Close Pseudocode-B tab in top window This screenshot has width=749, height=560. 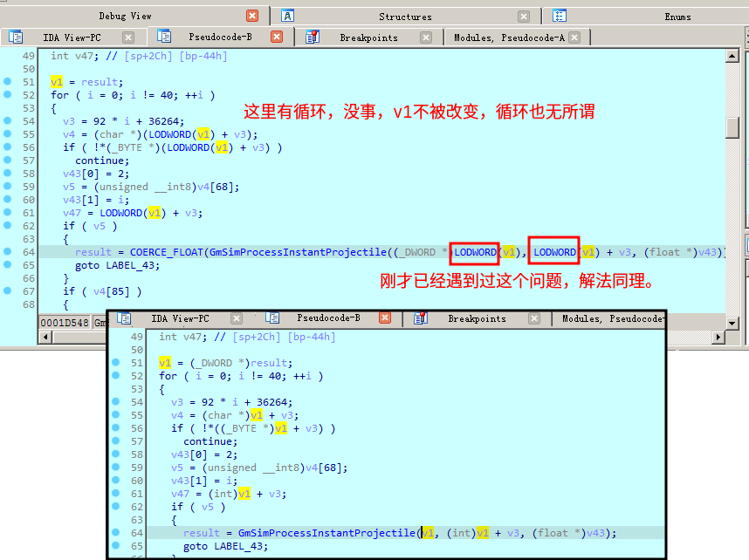[x=277, y=37]
